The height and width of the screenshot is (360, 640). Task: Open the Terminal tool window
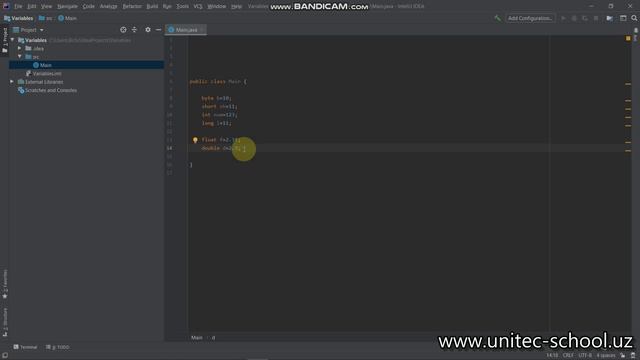25,347
